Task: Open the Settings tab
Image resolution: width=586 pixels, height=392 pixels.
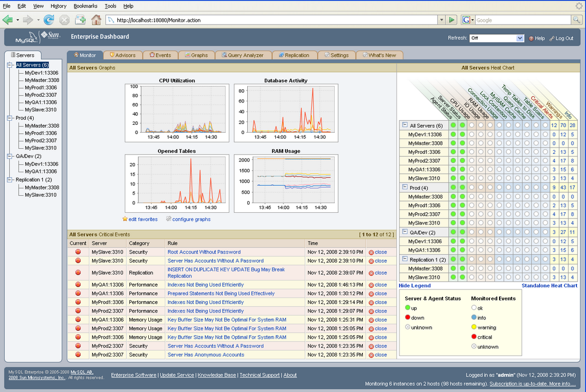Action: [336, 55]
